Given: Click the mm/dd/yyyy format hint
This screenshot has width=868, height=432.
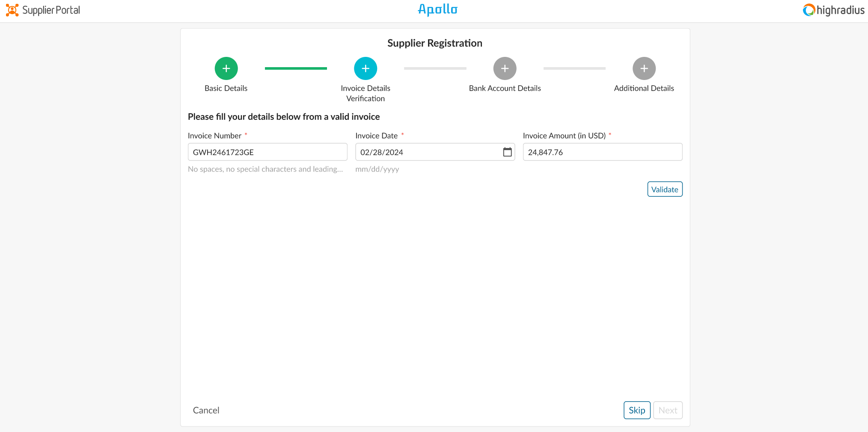Looking at the screenshot, I should [377, 169].
